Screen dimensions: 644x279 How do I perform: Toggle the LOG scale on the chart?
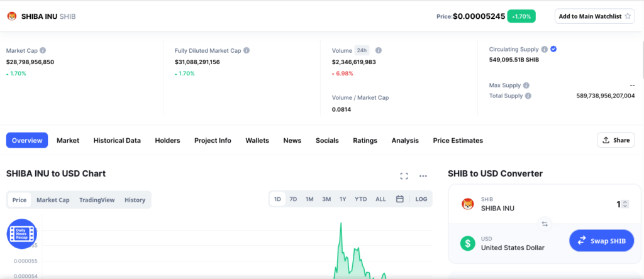[x=421, y=199]
